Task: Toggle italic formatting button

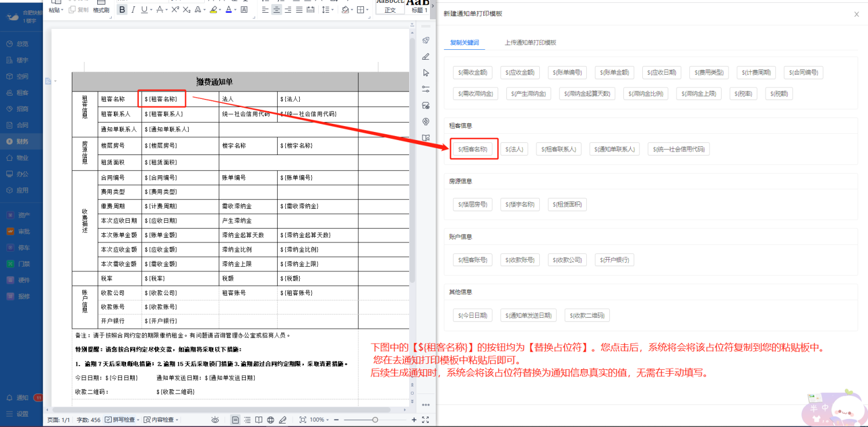Action: (x=133, y=10)
